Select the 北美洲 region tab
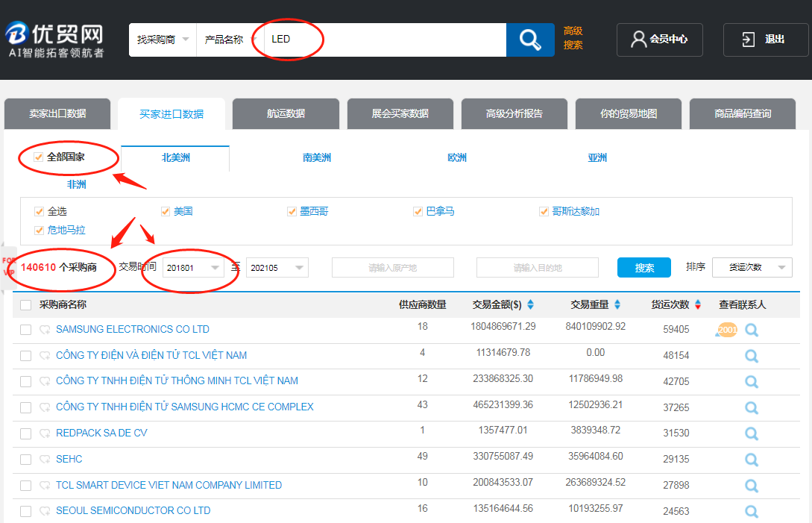Image resolution: width=812 pixels, height=523 pixels. click(175, 157)
